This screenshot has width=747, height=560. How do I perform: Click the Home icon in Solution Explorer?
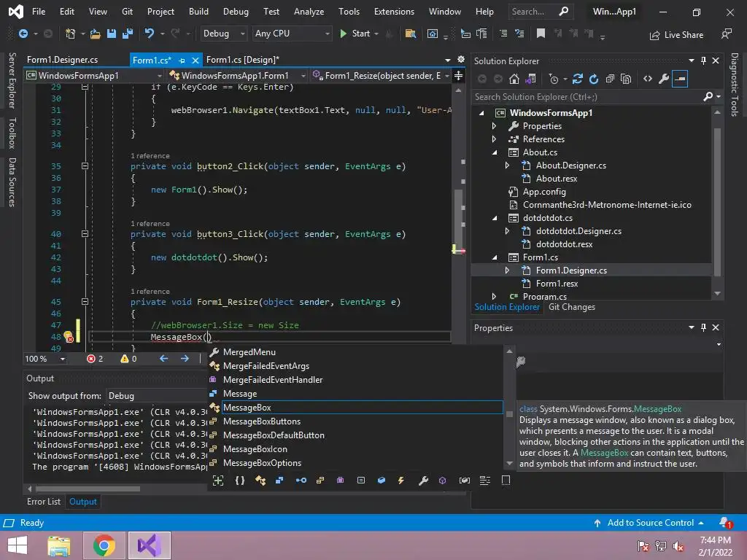pos(514,79)
